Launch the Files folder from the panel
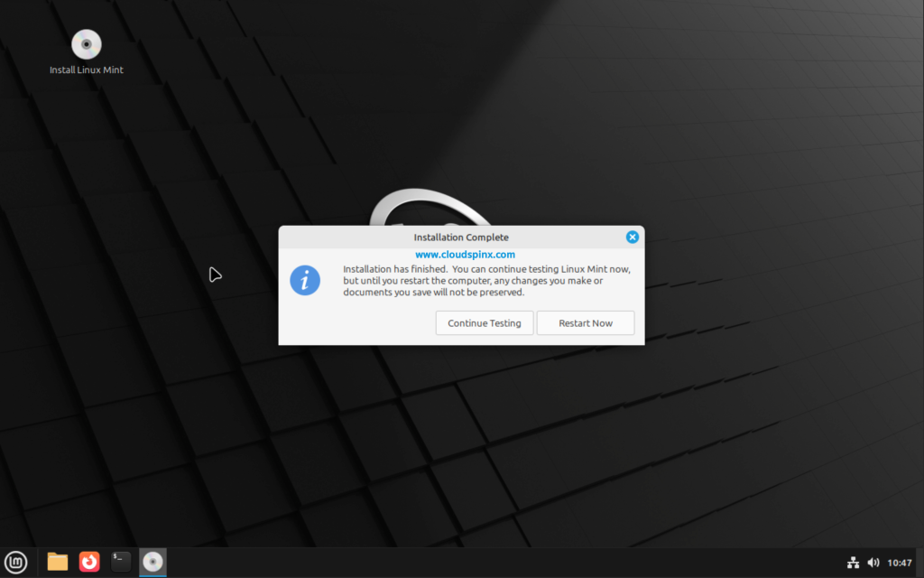The width and height of the screenshot is (924, 578). [58, 562]
